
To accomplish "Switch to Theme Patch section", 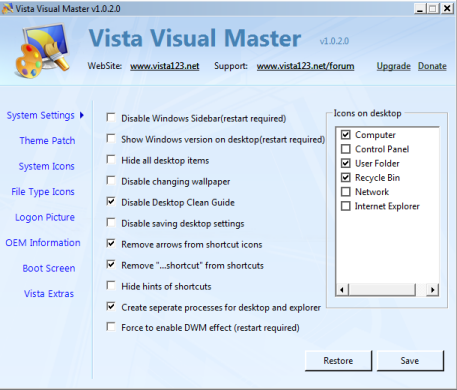I will coord(47,141).
